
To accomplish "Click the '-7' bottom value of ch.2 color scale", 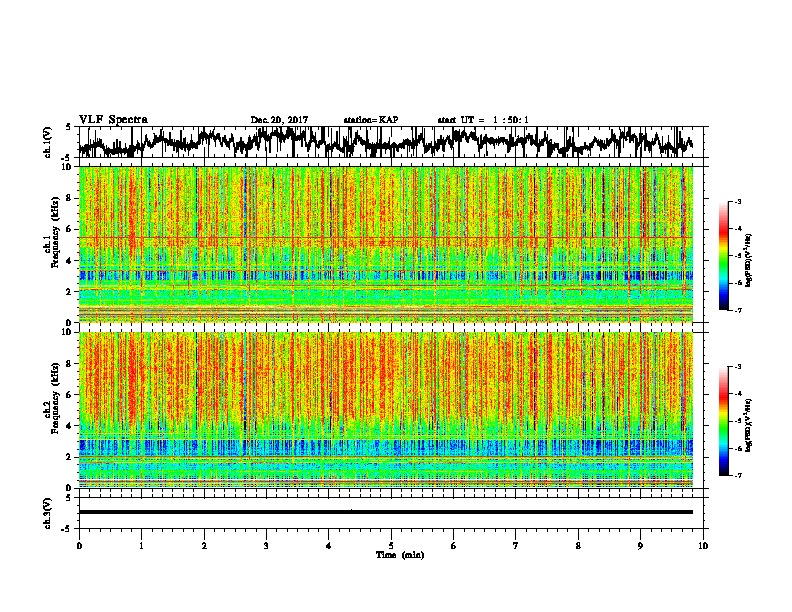I will pyautogui.click(x=737, y=475).
